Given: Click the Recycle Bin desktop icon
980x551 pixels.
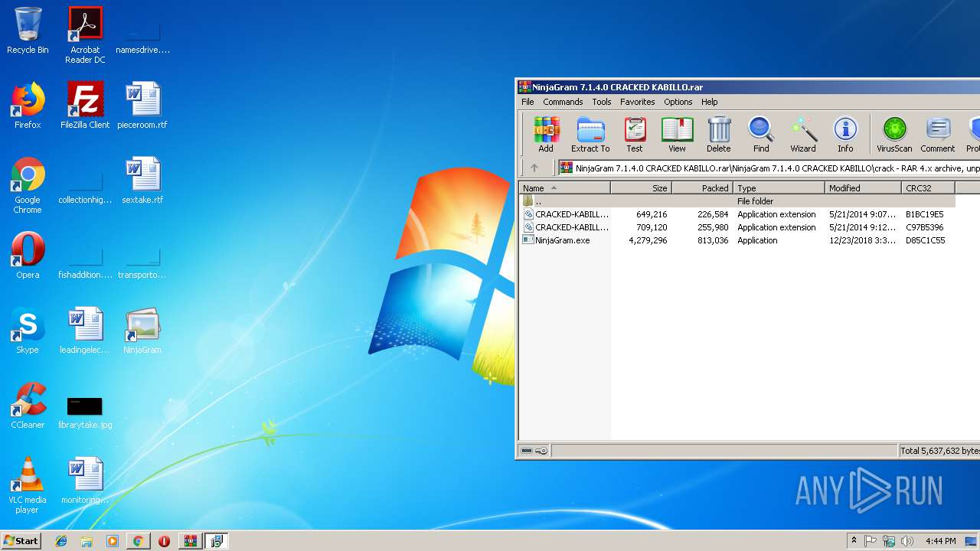Looking at the screenshot, I should [28, 31].
